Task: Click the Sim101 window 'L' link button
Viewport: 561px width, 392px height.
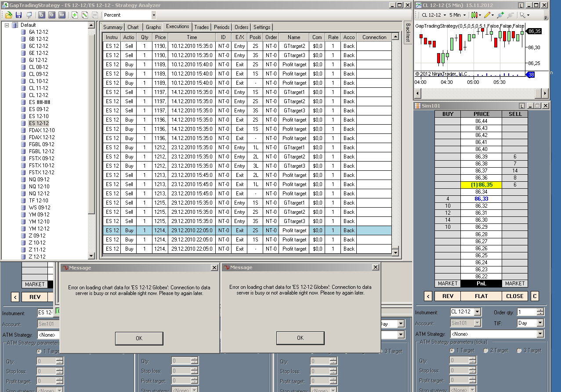Action: point(521,106)
